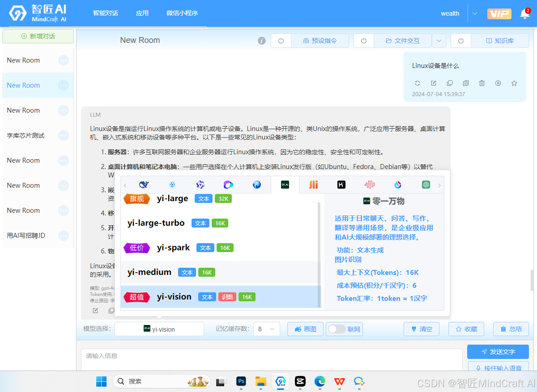Select the blue snowflake provider icon

coord(172,185)
